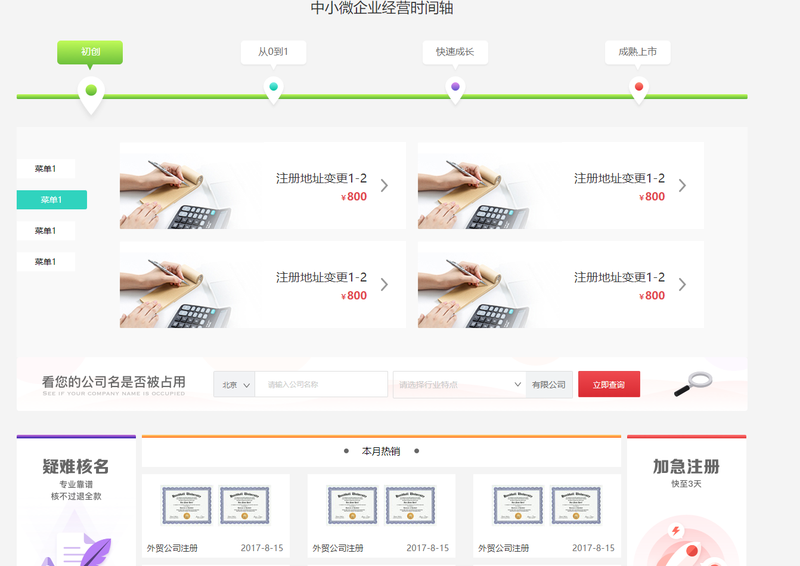Select the 从0到1 timeline stage label
The height and width of the screenshot is (566, 800).
pyautogui.click(x=273, y=52)
